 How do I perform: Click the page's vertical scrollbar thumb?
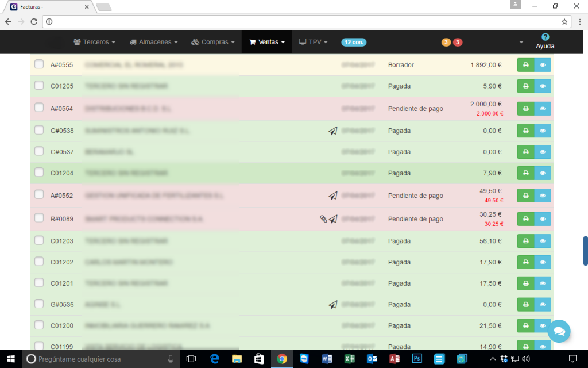(x=585, y=251)
